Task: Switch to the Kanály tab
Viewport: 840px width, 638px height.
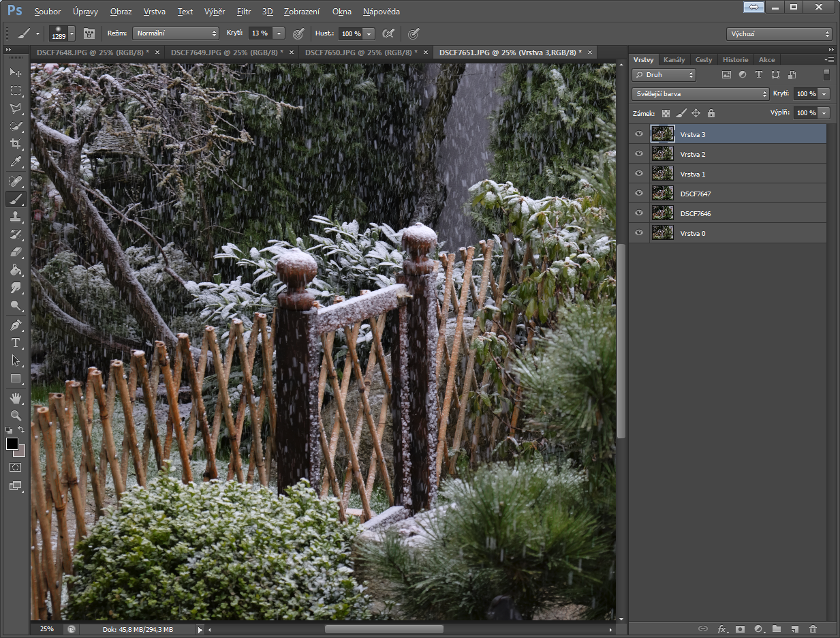Action: 674,59
